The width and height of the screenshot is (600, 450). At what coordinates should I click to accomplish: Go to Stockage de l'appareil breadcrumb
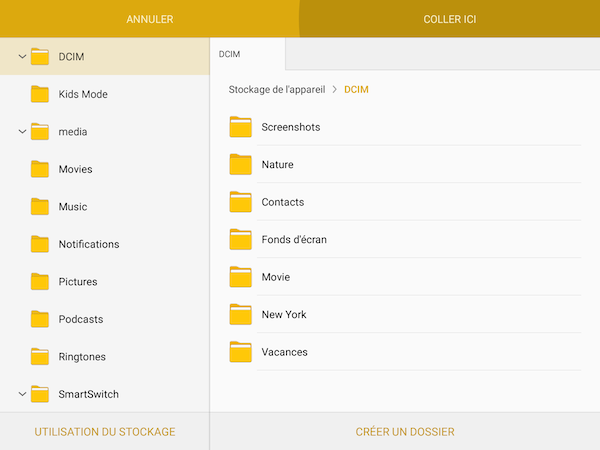pos(277,90)
